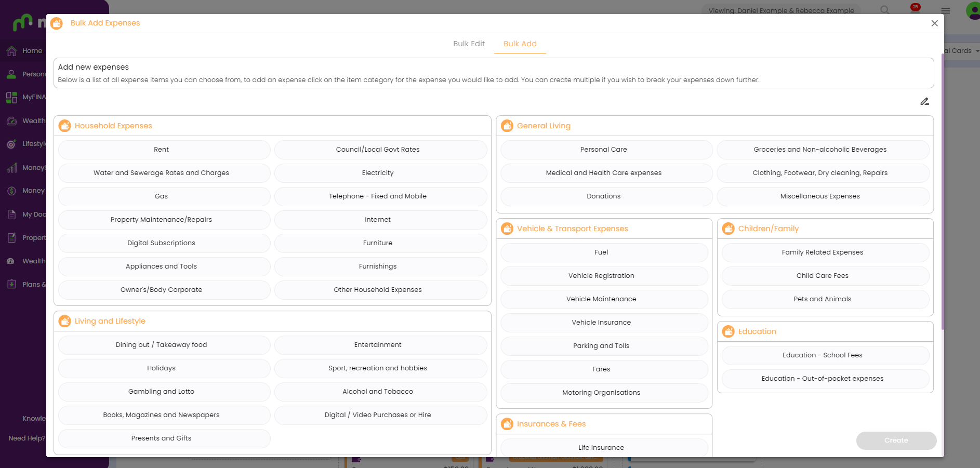Select Water and Sewerage Rates and Charges
980x468 pixels.
coord(164,173)
